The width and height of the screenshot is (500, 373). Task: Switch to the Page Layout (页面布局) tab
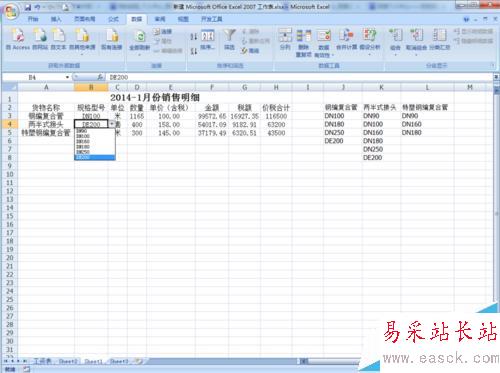coord(85,19)
